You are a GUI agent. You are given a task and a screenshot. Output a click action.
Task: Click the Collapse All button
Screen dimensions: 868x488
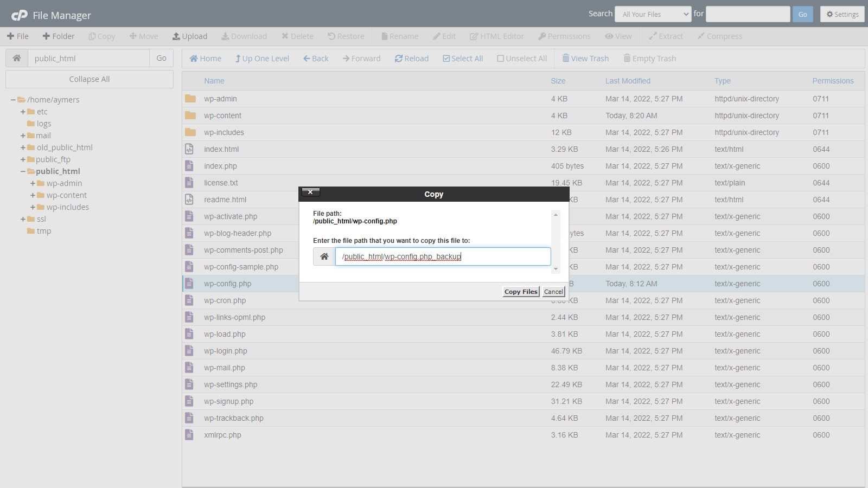click(x=90, y=79)
